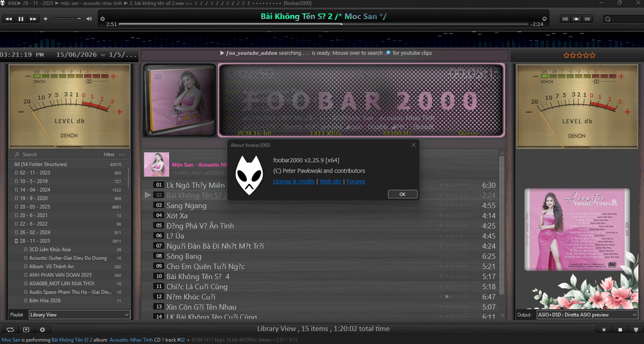Select the 26 - 02 - 2024 folder
The image size is (644, 344).
pos(68,232)
